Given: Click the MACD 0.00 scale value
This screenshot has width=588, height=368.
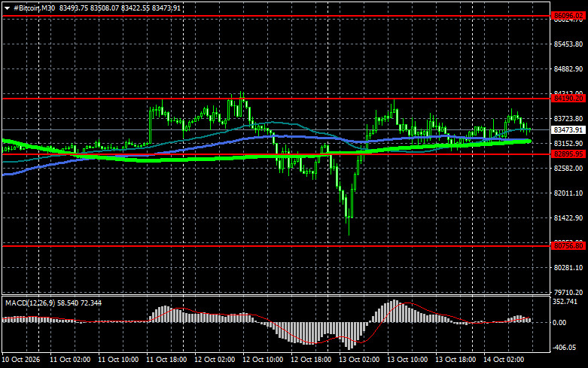Looking at the screenshot, I should pyautogui.click(x=559, y=322).
